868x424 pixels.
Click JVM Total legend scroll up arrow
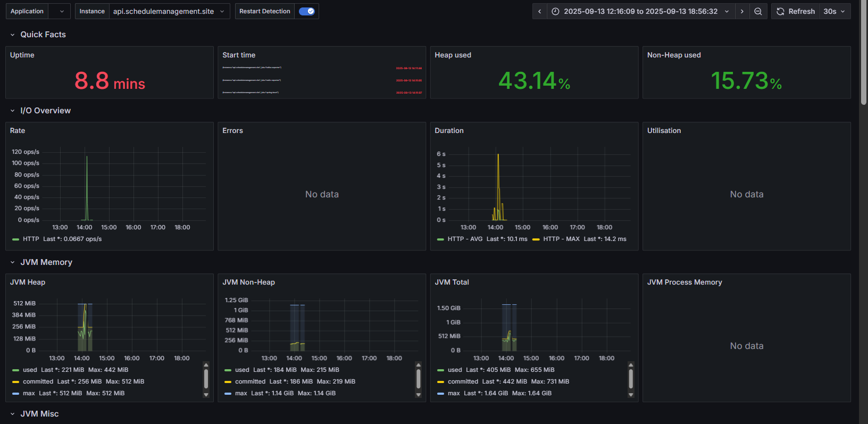pos(631,365)
